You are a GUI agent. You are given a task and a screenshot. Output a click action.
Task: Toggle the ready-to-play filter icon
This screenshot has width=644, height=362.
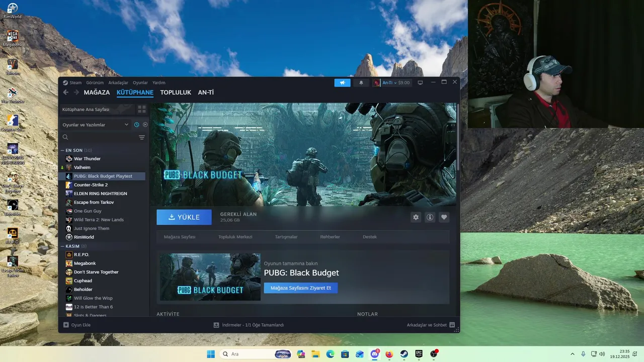point(145,125)
